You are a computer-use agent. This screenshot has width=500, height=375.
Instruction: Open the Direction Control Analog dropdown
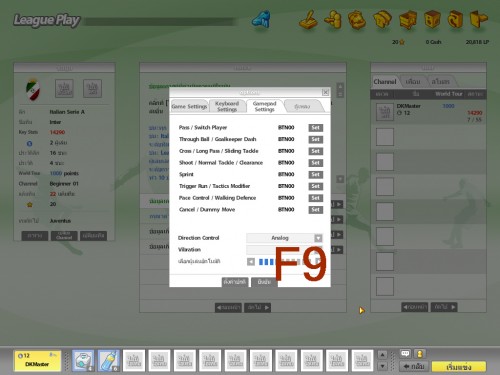click(x=284, y=238)
